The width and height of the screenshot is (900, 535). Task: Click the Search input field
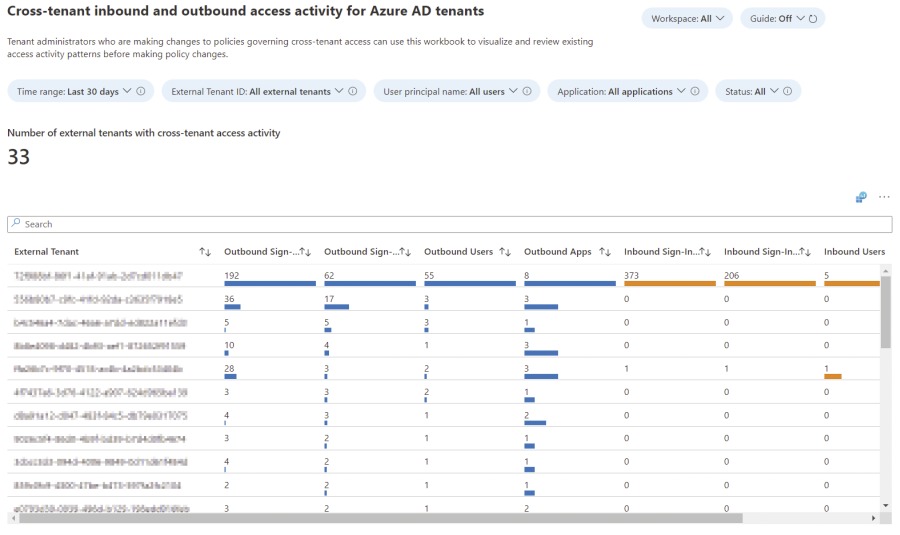449,224
